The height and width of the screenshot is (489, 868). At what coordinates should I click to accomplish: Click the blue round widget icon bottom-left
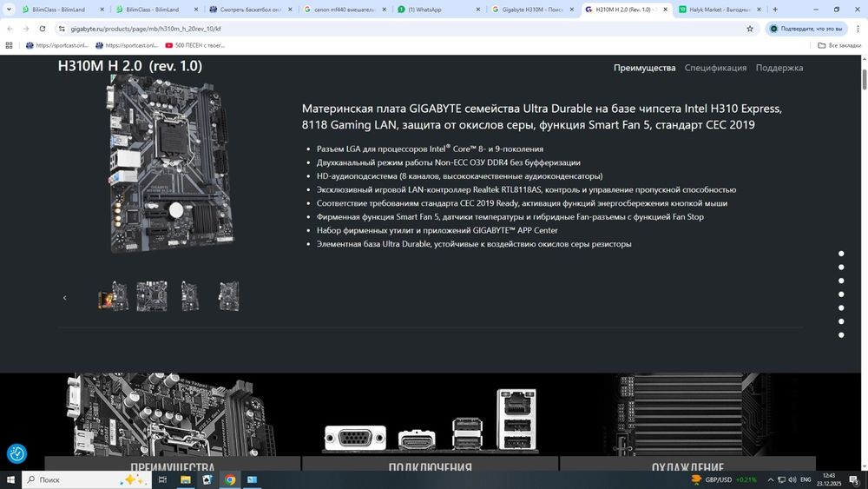(x=16, y=453)
